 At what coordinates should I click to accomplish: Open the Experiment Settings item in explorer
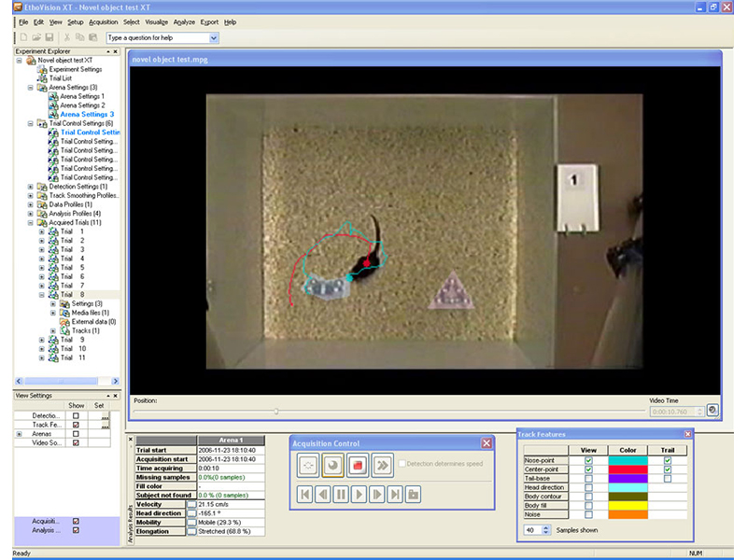pos(75,69)
